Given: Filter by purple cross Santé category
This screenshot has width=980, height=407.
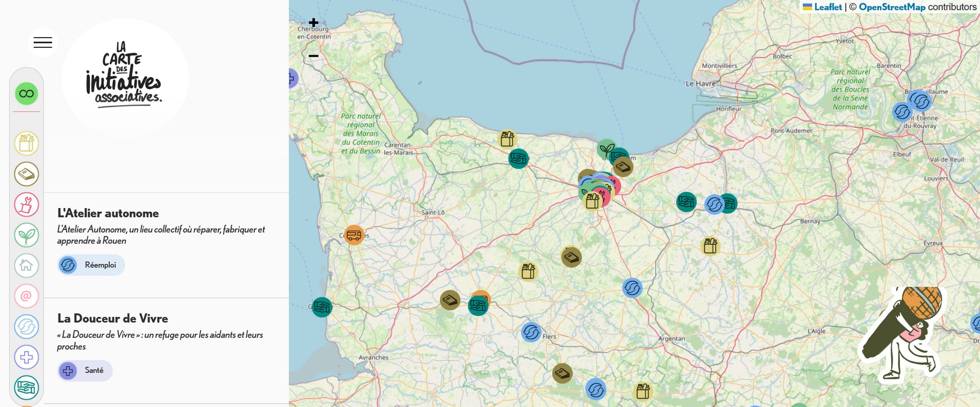Looking at the screenshot, I should [x=26, y=357].
